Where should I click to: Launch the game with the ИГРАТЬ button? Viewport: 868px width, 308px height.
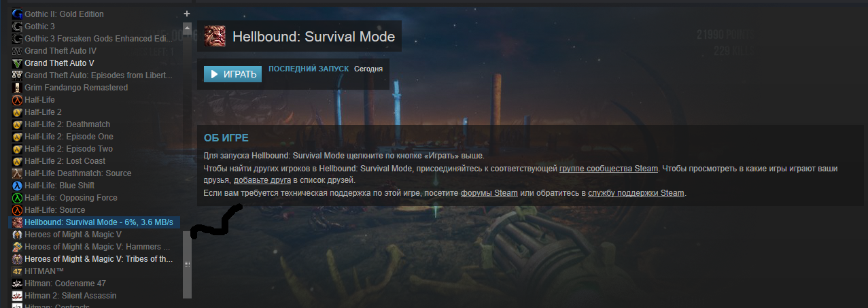click(x=232, y=74)
